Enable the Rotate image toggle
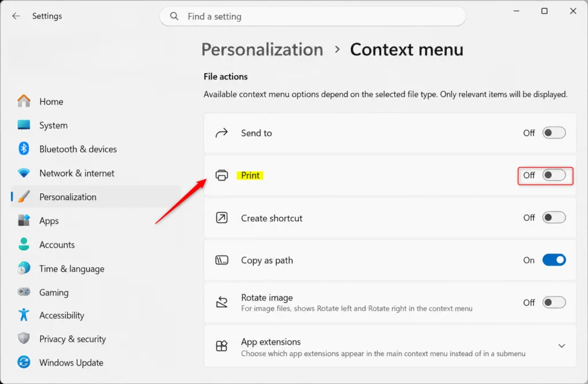 click(x=554, y=302)
